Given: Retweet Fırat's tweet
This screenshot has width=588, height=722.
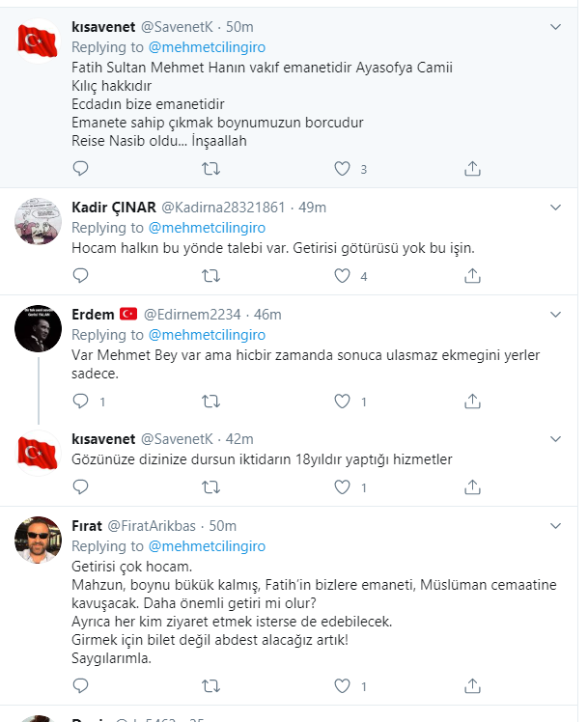Looking at the screenshot, I should (x=210, y=686).
